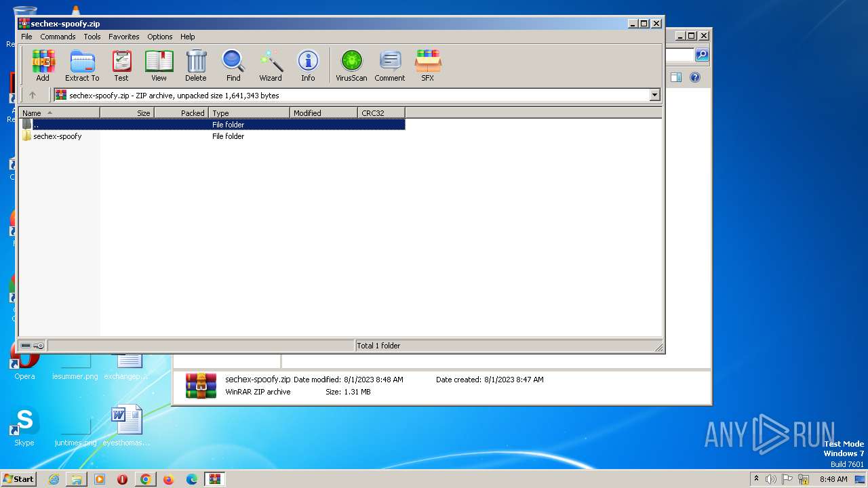
Task: Show archive Info
Action: pyautogui.click(x=308, y=66)
